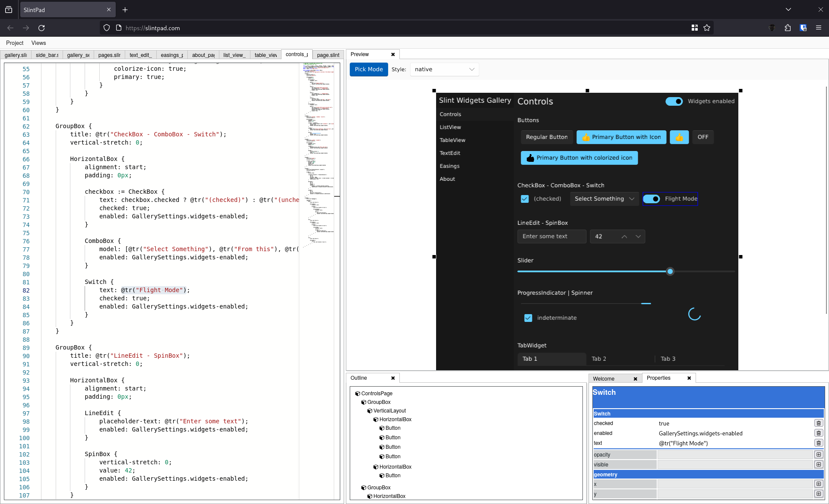Click the browser reload icon
This screenshot has width=829, height=504.
click(x=41, y=28)
